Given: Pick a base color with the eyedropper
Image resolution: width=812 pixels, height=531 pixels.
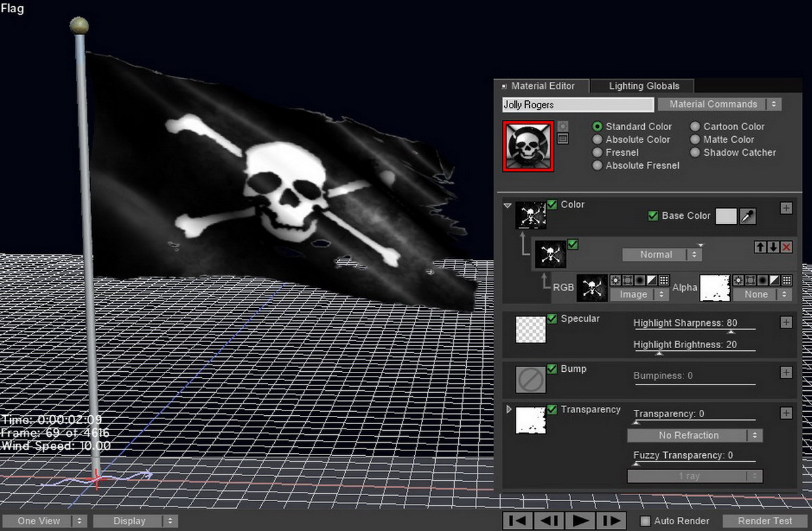Looking at the screenshot, I should pos(748,216).
